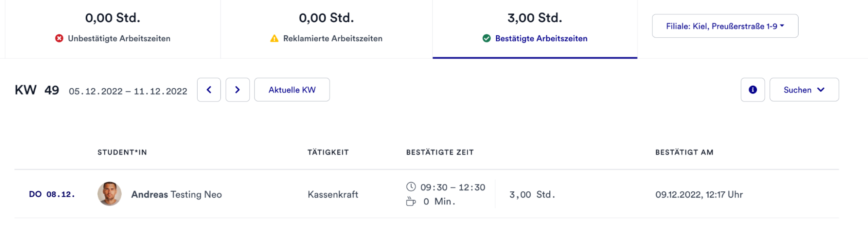
Task: Click the Kassenkraft activity entry
Action: [333, 194]
